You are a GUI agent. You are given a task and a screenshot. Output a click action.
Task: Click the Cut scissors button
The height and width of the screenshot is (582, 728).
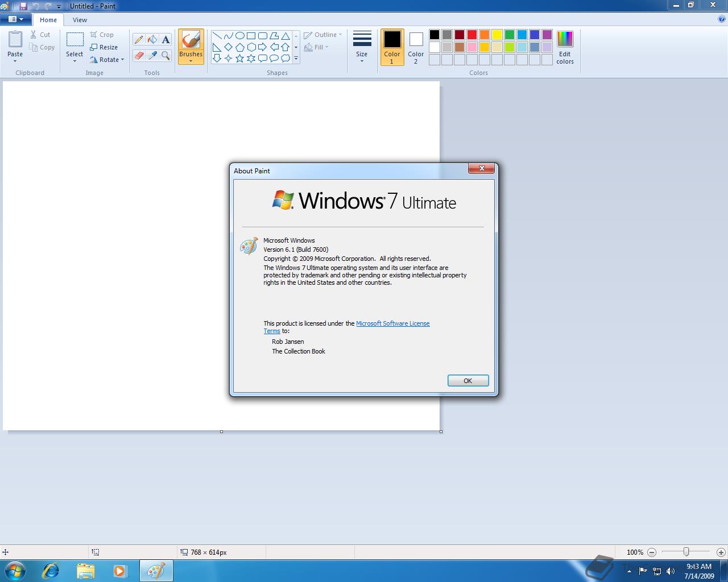pos(40,35)
